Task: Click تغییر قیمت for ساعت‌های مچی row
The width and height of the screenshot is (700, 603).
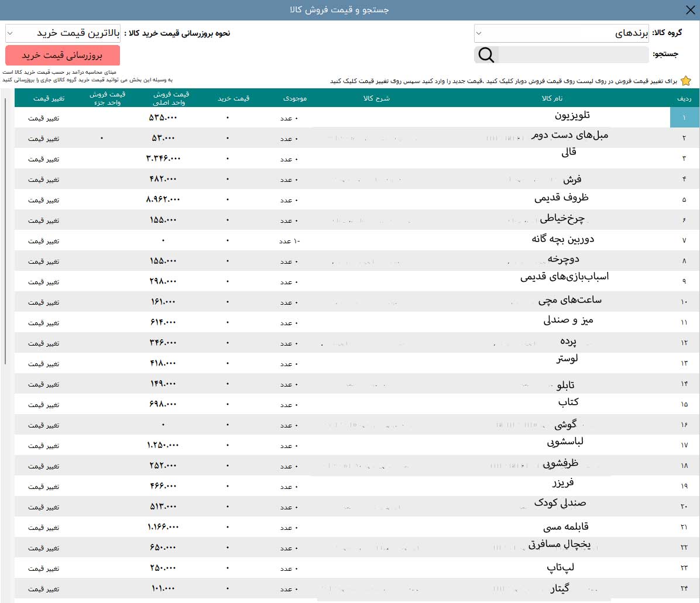Action: [x=43, y=303]
